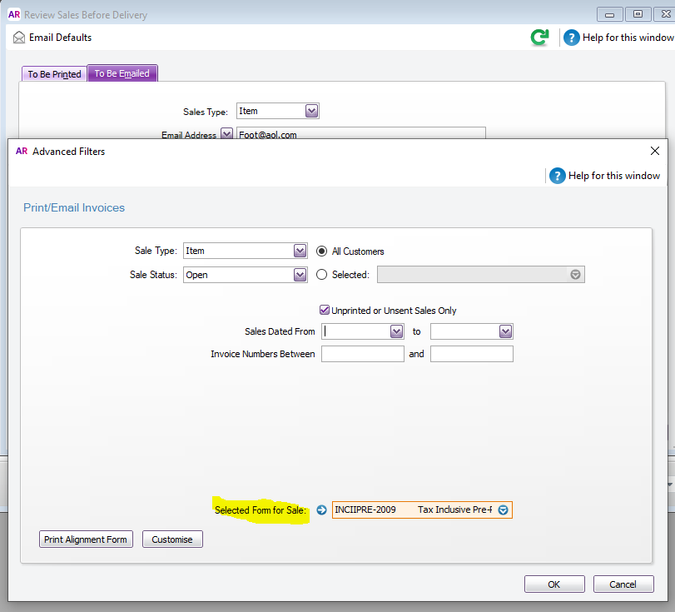Expand the Sale Type dropdown

[x=300, y=251]
